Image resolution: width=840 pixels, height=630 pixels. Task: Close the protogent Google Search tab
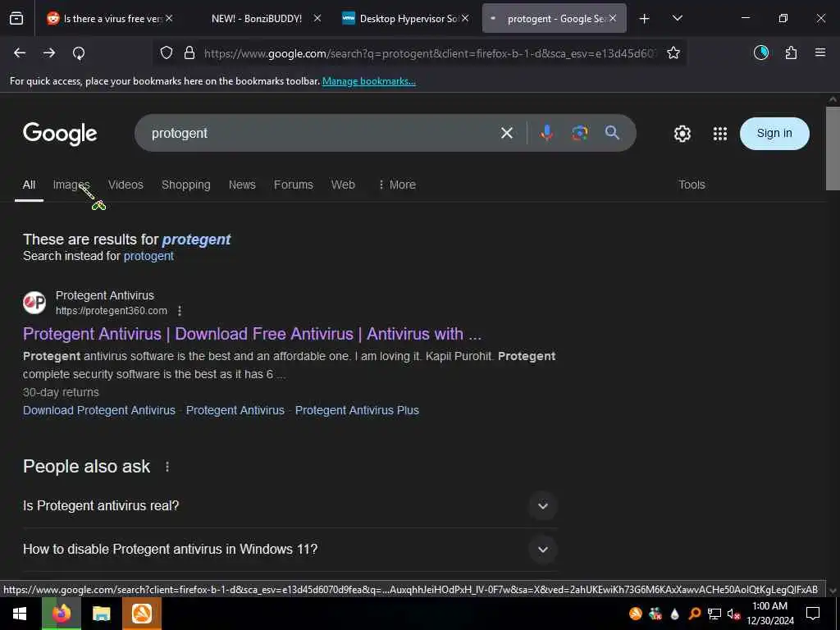(x=612, y=18)
